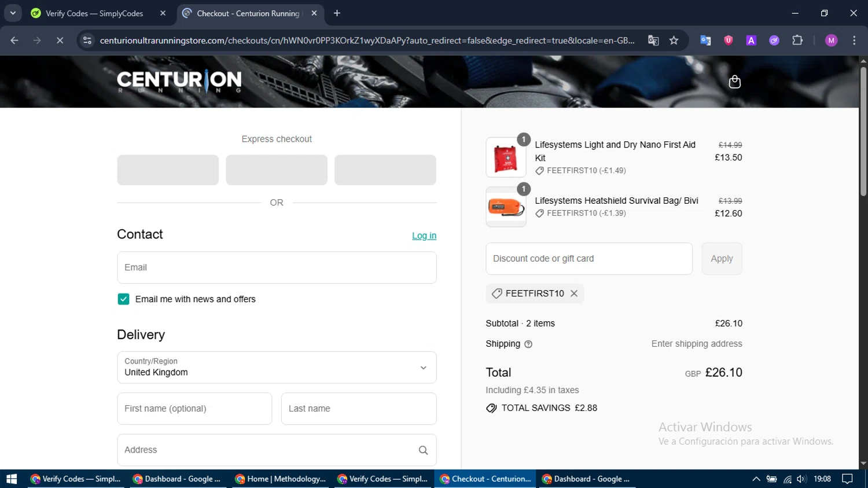Viewport: 868px width, 488px height.
Task: View site information icon in address bar
Action: point(87,40)
